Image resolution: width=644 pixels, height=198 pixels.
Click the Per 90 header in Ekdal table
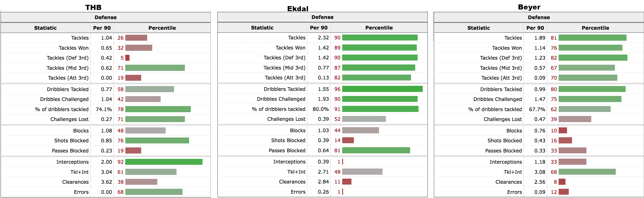tap(319, 28)
